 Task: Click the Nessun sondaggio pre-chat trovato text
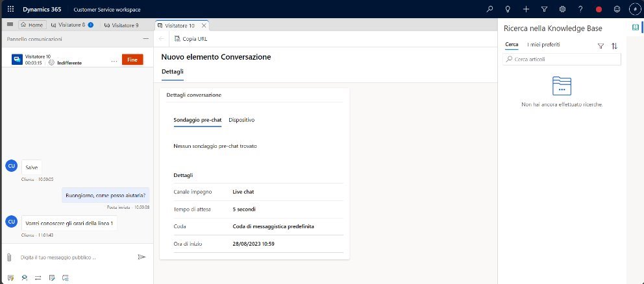(216, 146)
